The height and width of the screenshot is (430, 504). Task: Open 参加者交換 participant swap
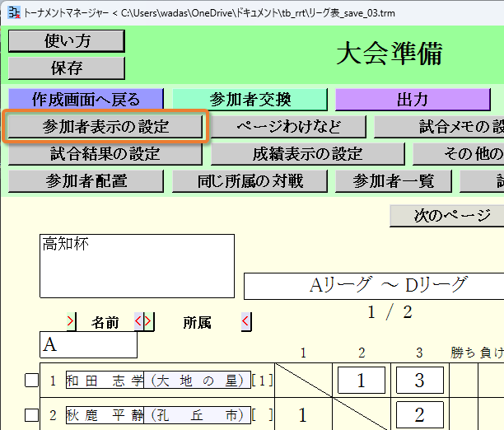(x=250, y=99)
